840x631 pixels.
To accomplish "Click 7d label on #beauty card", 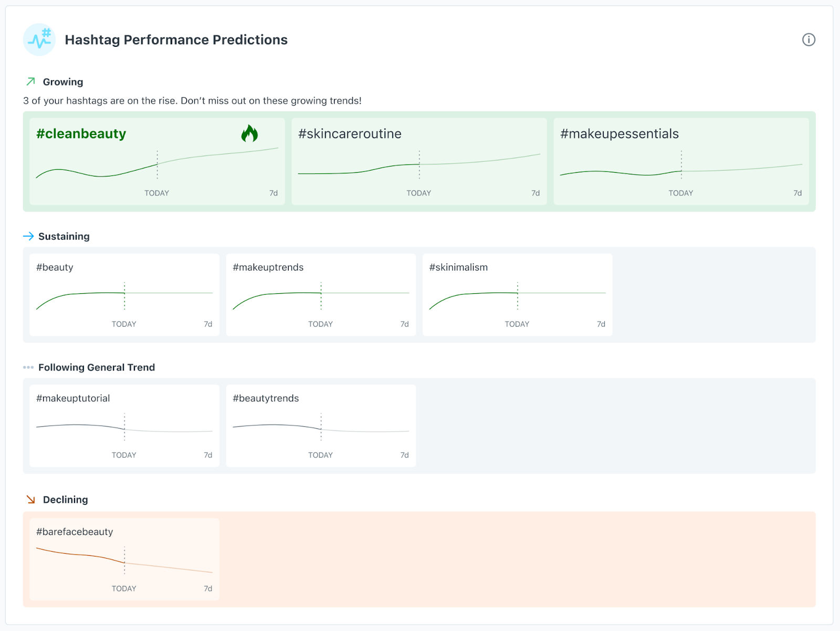I will click(208, 324).
